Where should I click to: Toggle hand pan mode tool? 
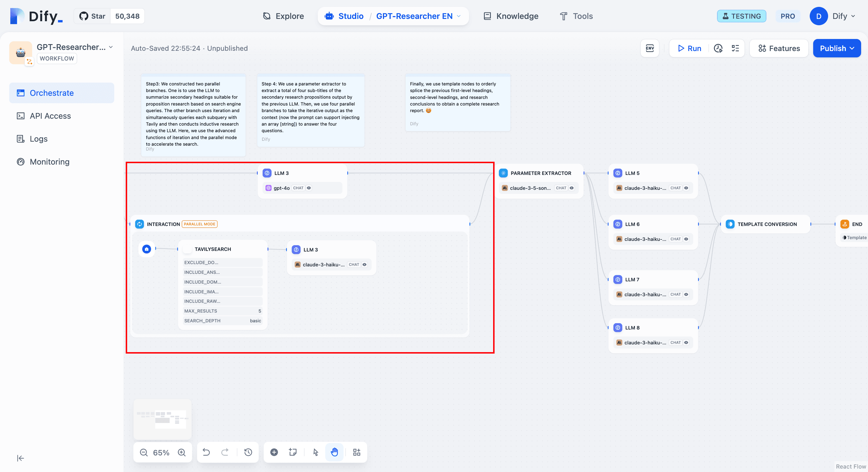(x=334, y=452)
